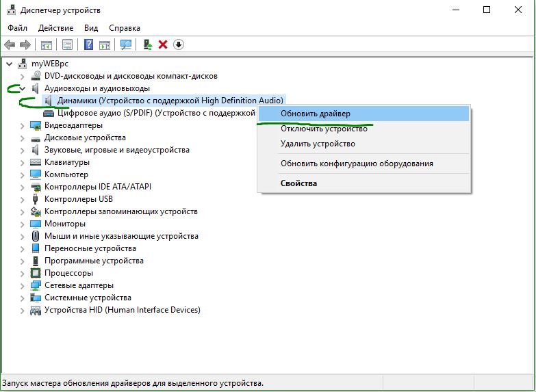Click the HID devices icon
The width and height of the screenshot is (536, 392).
36,311
